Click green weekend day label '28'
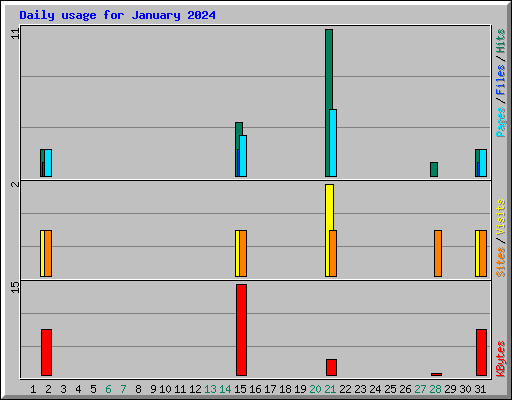 tap(435, 389)
